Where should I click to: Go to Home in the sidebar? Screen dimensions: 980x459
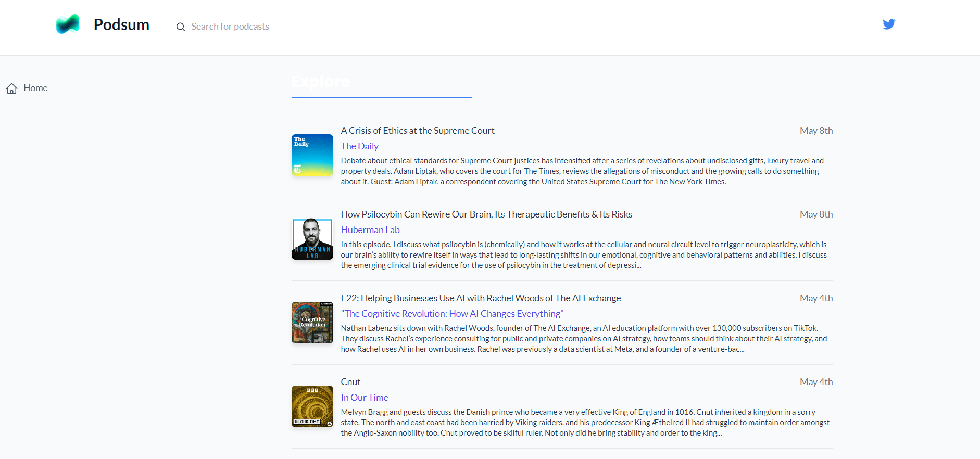[x=35, y=88]
